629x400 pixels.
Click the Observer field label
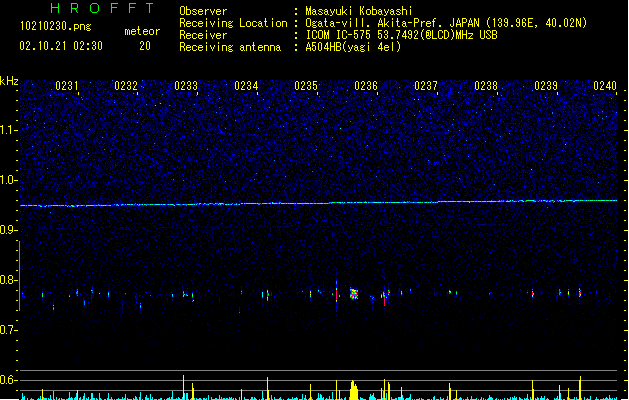point(203,11)
